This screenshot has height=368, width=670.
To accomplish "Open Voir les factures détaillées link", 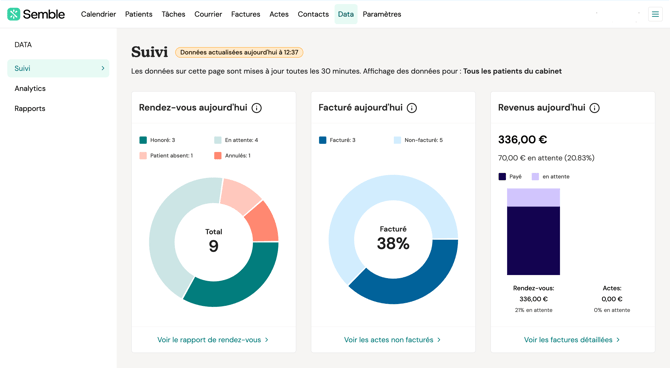I will point(572,340).
